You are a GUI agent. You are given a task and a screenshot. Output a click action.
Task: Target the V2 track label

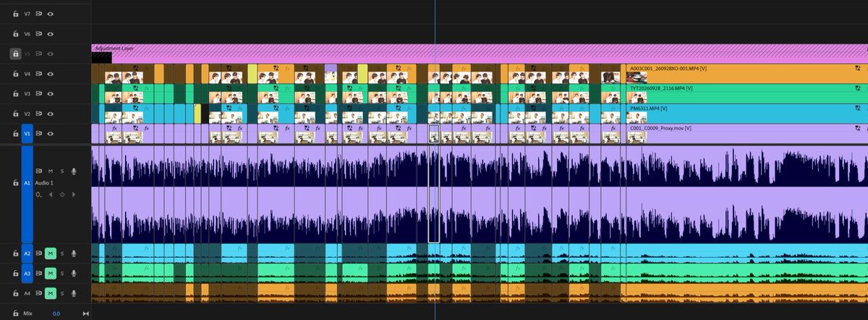pyautogui.click(x=27, y=114)
